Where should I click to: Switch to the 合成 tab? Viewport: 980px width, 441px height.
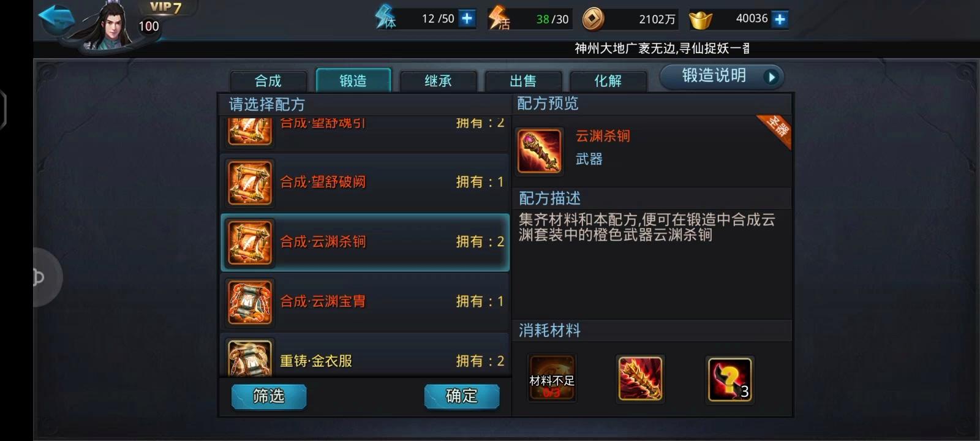click(268, 80)
